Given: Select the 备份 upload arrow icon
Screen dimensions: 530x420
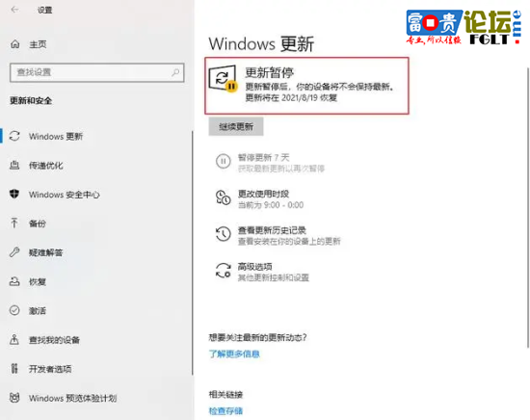Looking at the screenshot, I should pos(14,223).
